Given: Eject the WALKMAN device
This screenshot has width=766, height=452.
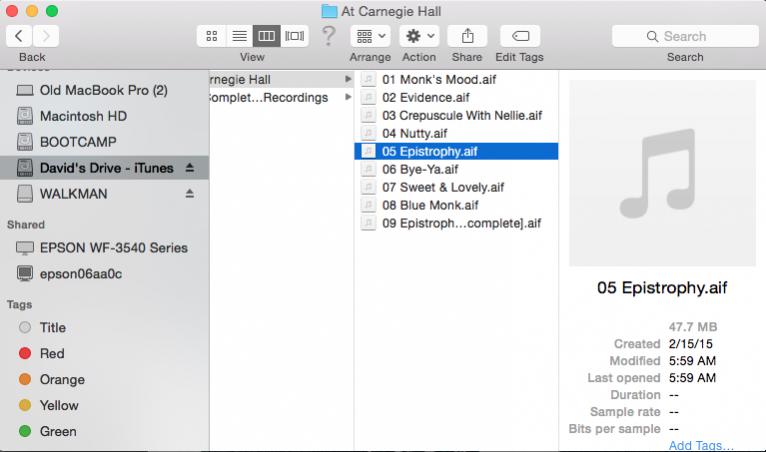Looking at the screenshot, I should click(x=191, y=194).
